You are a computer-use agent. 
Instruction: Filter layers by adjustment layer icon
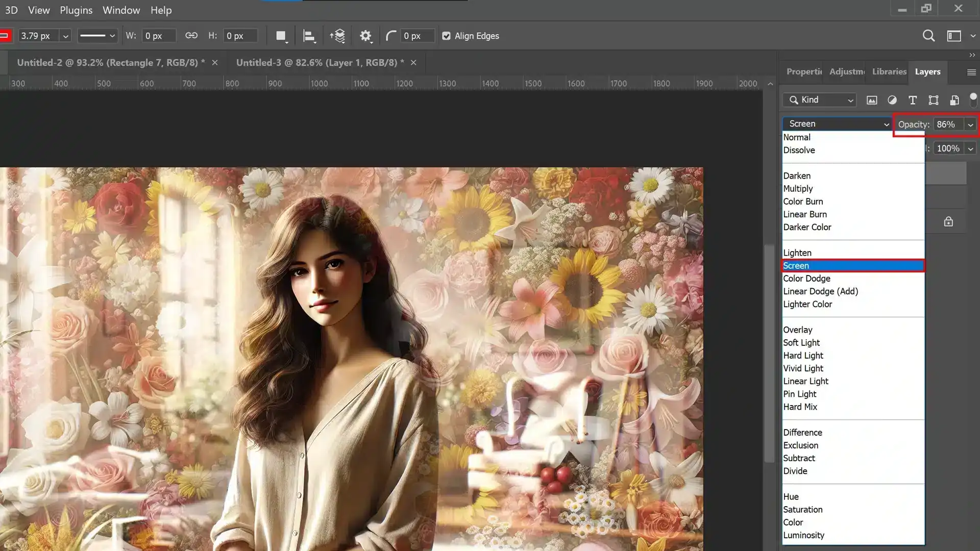892,101
